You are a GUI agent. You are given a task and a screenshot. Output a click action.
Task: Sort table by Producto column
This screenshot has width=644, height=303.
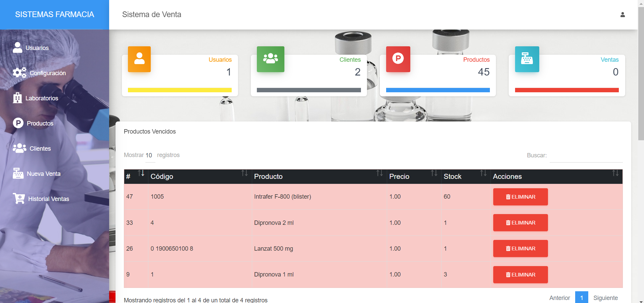(319, 176)
